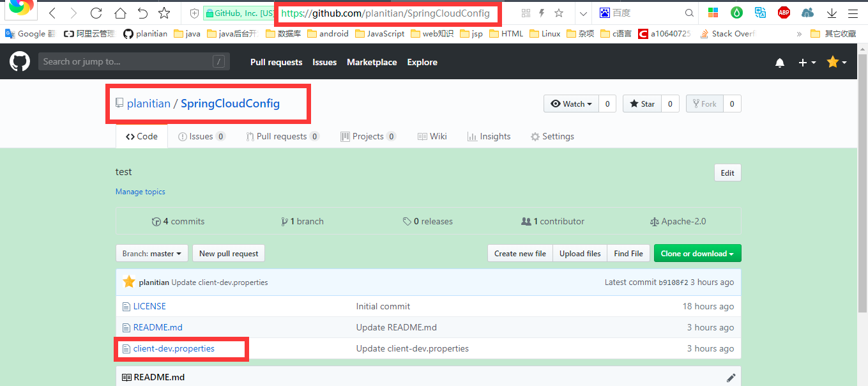Star the repository
The width and height of the screenshot is (868, 386).
click(642, 104)
